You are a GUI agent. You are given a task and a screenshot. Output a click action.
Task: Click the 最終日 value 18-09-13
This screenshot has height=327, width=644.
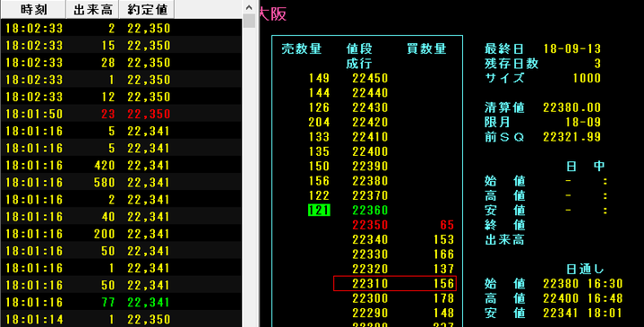click(x=572, y=49)
